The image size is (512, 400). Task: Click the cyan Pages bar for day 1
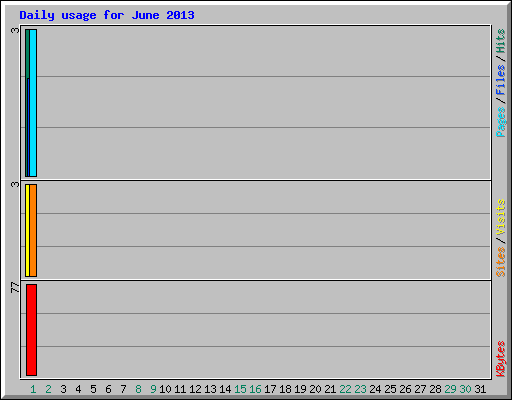click(33, 103)
